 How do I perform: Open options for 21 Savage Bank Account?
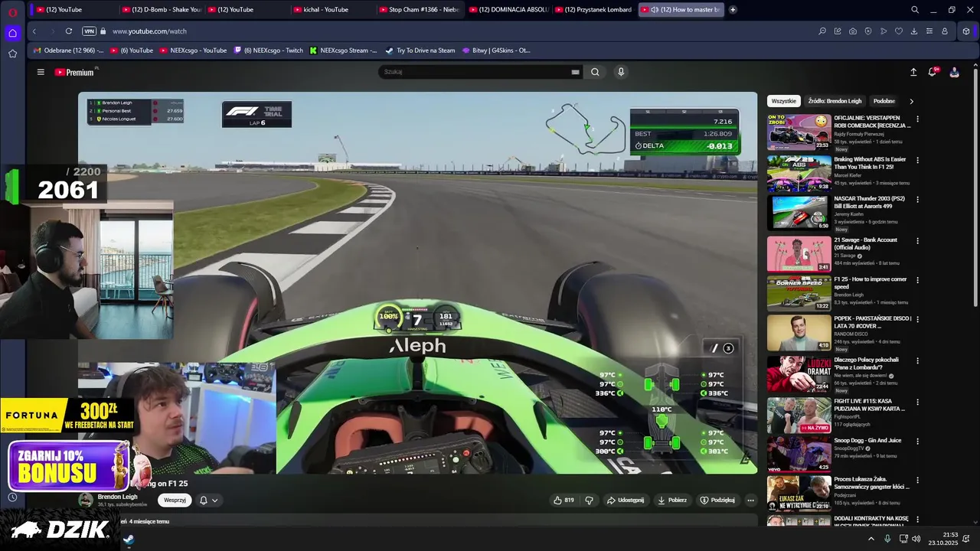(917, 241)
